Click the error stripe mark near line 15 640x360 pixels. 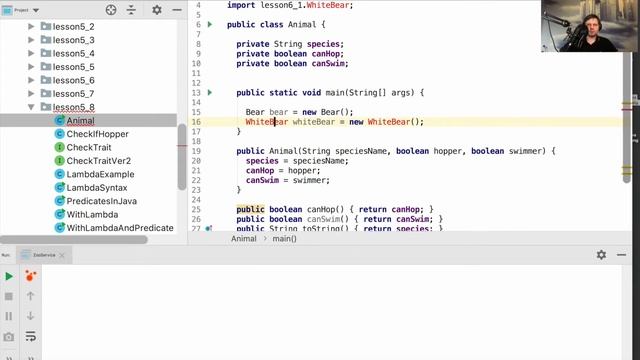(627, 109)
